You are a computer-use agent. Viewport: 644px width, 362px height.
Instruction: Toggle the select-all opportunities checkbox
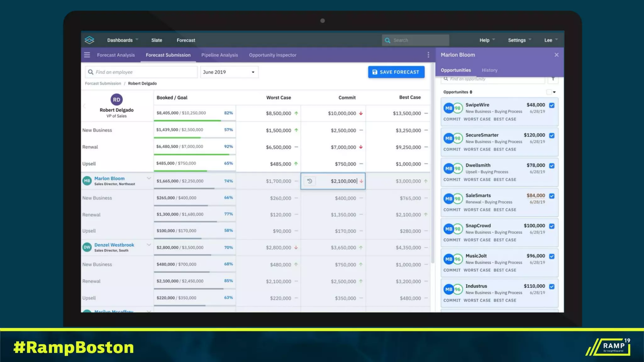tap(549, 92)
